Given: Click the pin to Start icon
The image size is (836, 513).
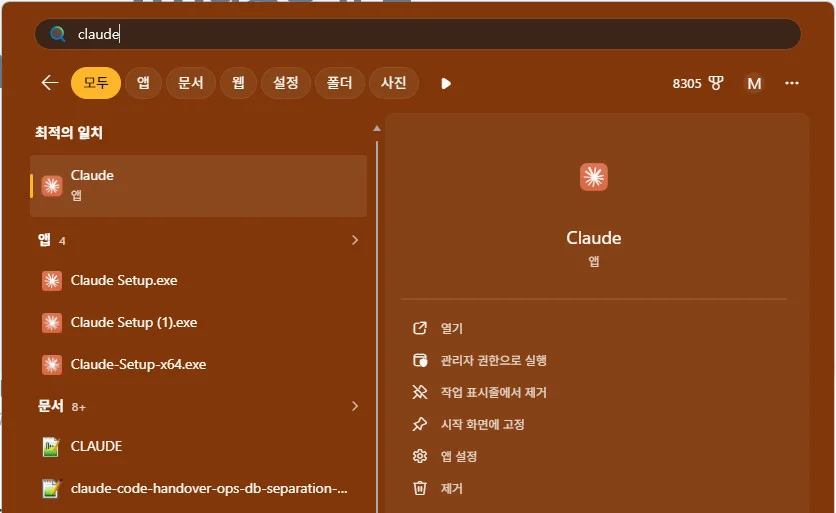Looking at the screenshot, I should 420,424.
